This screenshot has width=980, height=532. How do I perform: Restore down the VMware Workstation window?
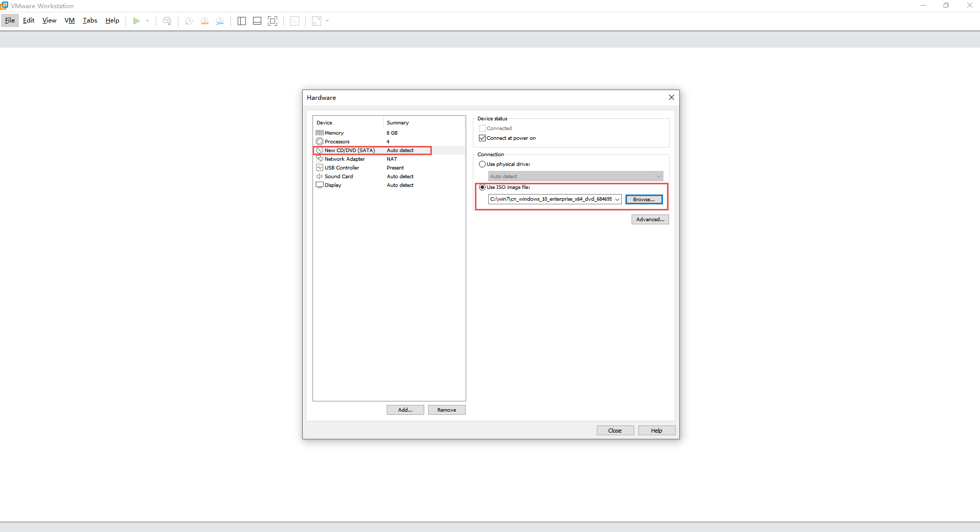point(946,6)
